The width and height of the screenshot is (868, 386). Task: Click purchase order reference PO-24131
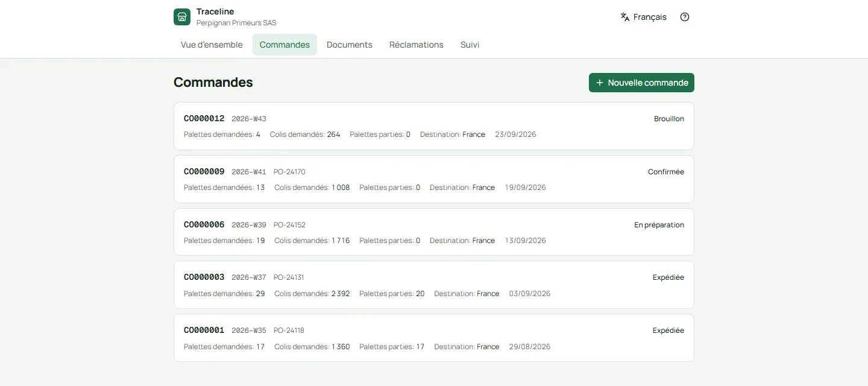click(x=289, y=277)
